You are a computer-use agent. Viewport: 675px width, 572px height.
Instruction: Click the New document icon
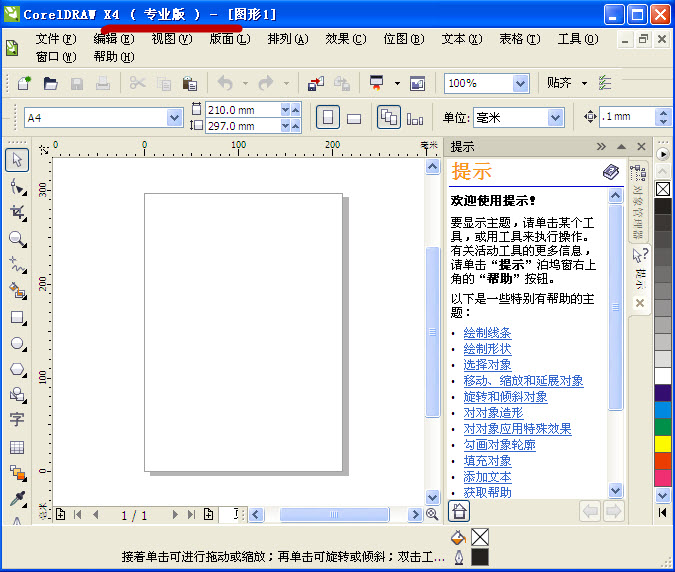pyautogui.click(x=24, y=83)
